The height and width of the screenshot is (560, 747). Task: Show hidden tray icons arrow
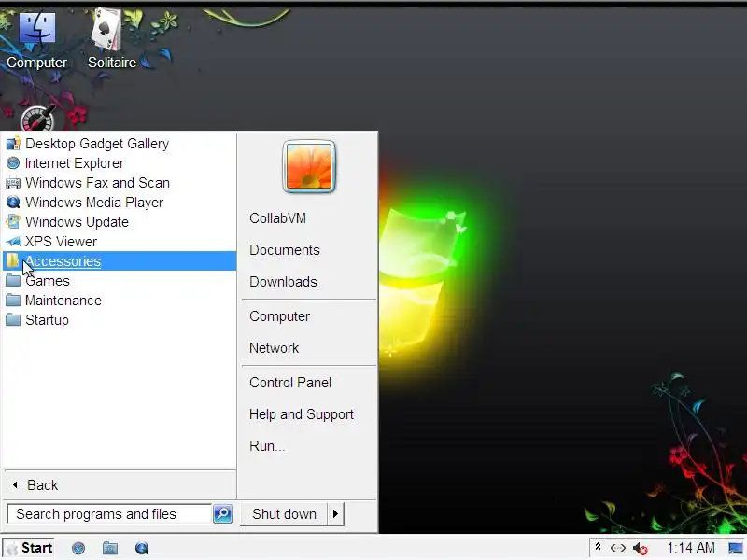pyautogui.click(x=598, y=547)
